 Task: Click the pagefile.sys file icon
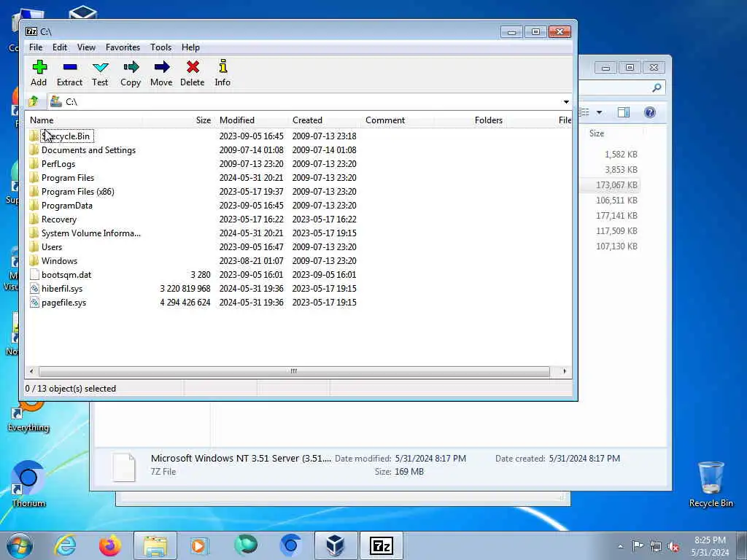tap(34, 303)
